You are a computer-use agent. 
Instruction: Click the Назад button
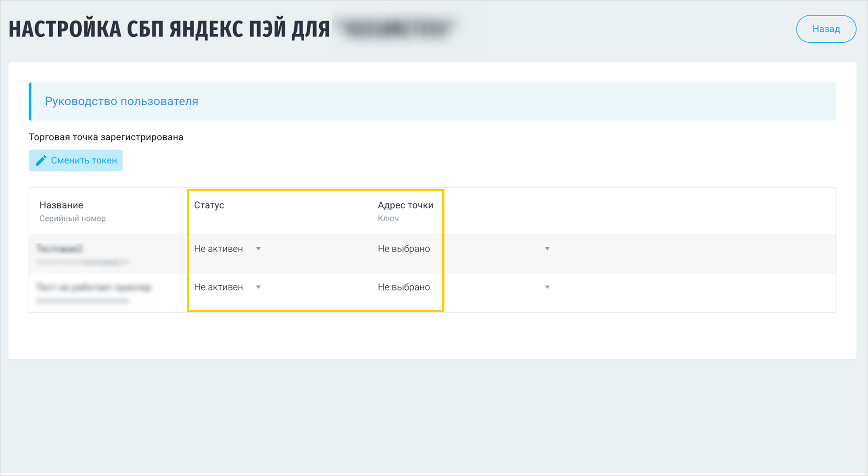(x=826, y=29)
